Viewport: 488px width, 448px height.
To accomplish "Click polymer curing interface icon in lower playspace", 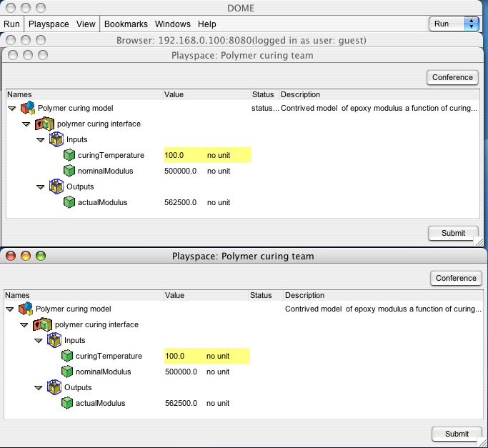I will 42,324.
